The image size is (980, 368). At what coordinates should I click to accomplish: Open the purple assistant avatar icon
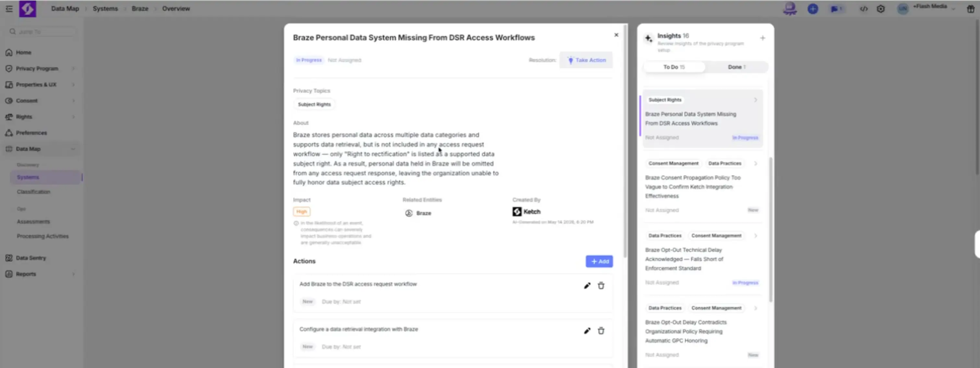coord(790,9)
